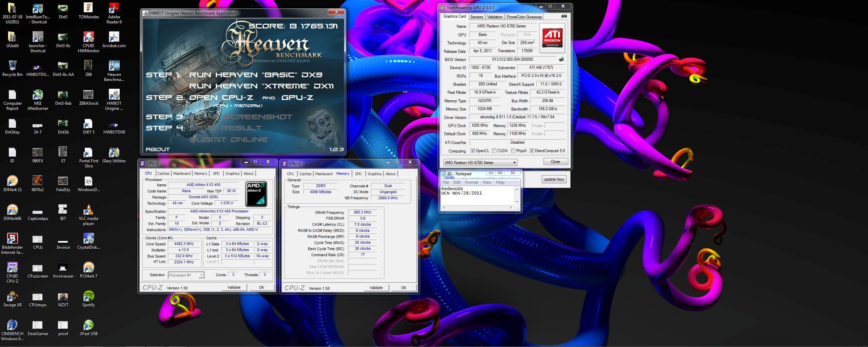The image size is (868, 347).
Task: Open Heaven Benchmark desktop shortcut
Action: 114,71
